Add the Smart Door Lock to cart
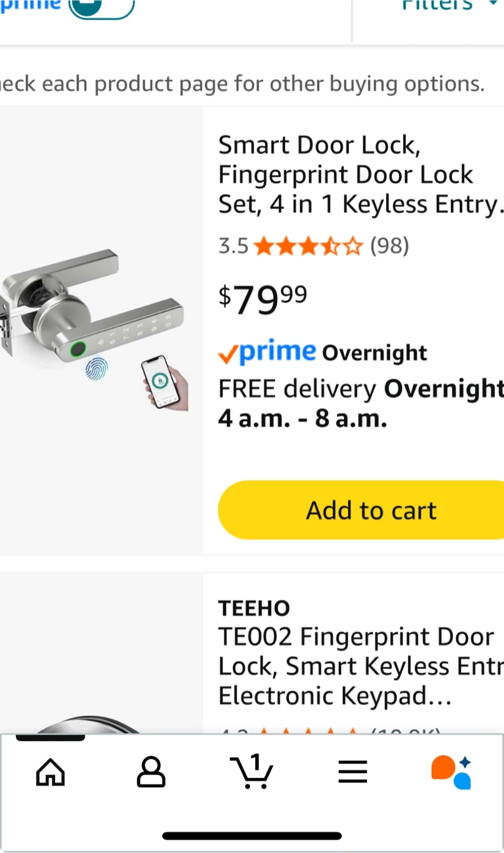 [x=371, y=510]
